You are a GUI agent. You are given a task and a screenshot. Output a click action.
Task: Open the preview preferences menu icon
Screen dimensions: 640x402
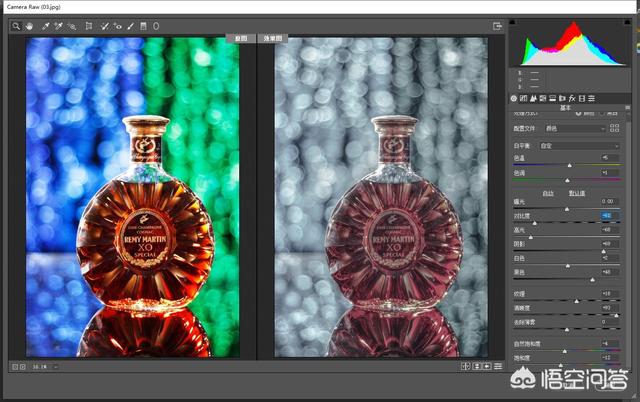pos(498,366)
